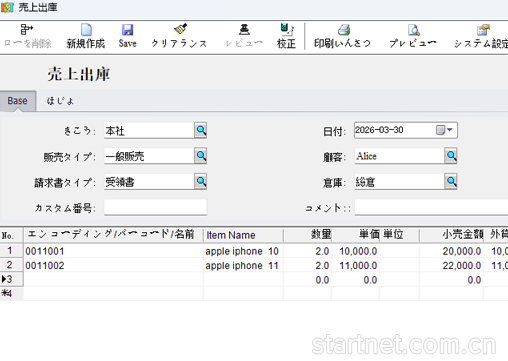Switch to the Base tab
This screenshot has width=508, height=361.
coord(18,101)
